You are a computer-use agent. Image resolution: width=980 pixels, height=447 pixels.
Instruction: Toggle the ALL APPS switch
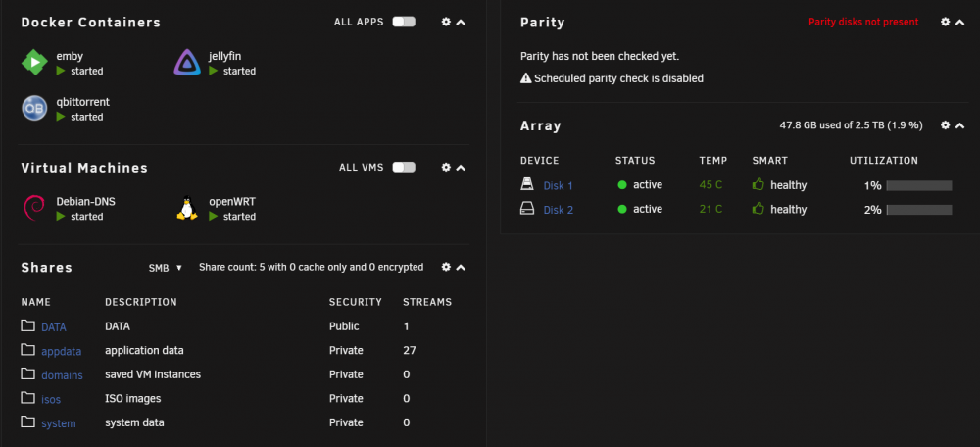(x=404, y=22)
